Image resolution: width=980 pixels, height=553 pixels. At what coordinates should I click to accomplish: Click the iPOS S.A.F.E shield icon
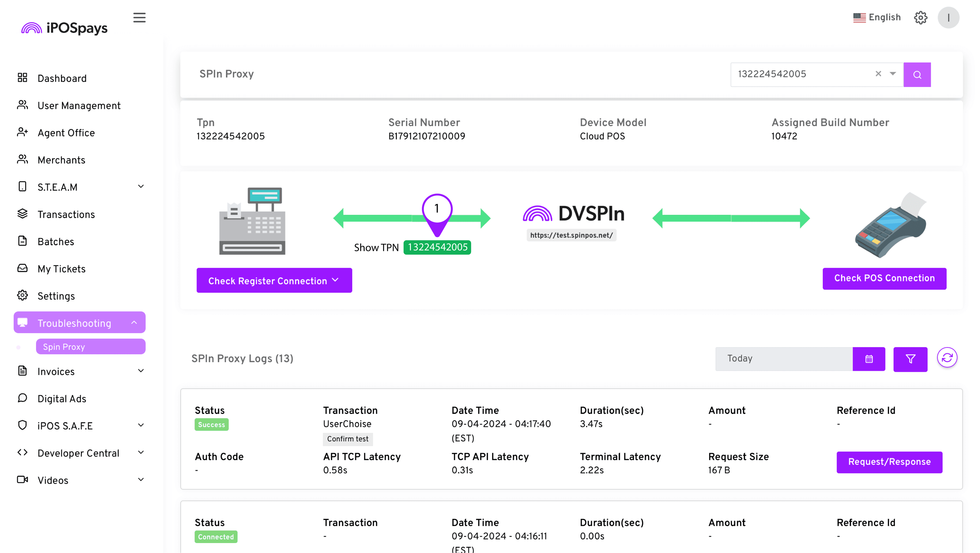(22, 425)
